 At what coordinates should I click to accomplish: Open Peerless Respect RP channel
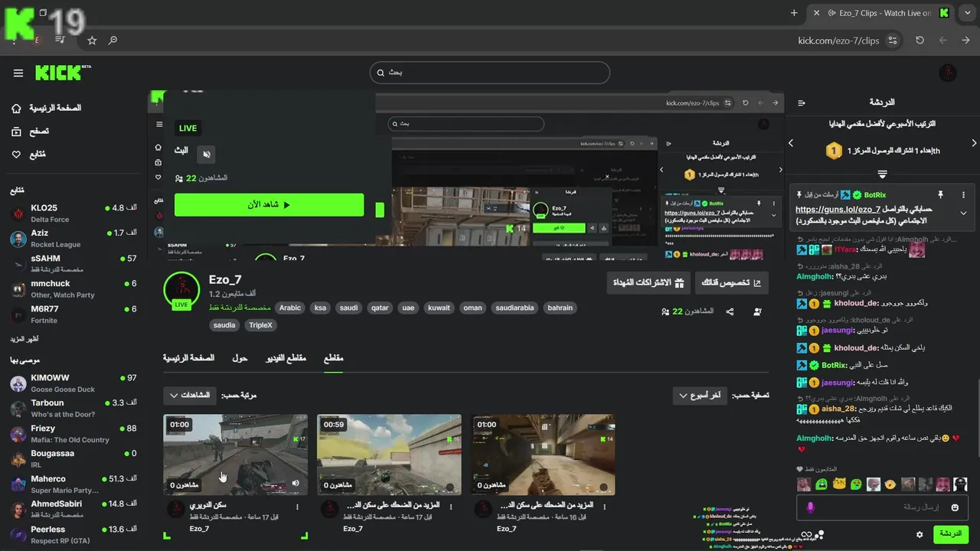[x=73, y=535]
